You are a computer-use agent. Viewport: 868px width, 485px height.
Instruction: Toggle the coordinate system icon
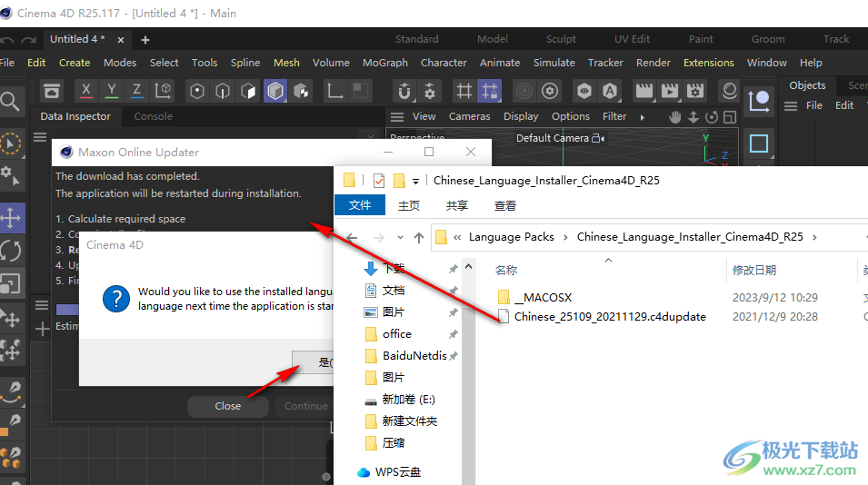tap(164, 91)
